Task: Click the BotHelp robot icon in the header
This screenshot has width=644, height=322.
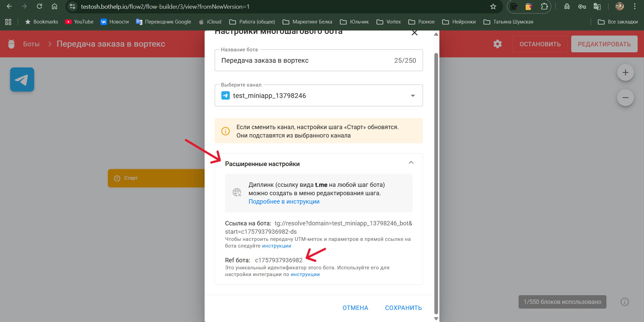Action: click(x=11, y=44)
